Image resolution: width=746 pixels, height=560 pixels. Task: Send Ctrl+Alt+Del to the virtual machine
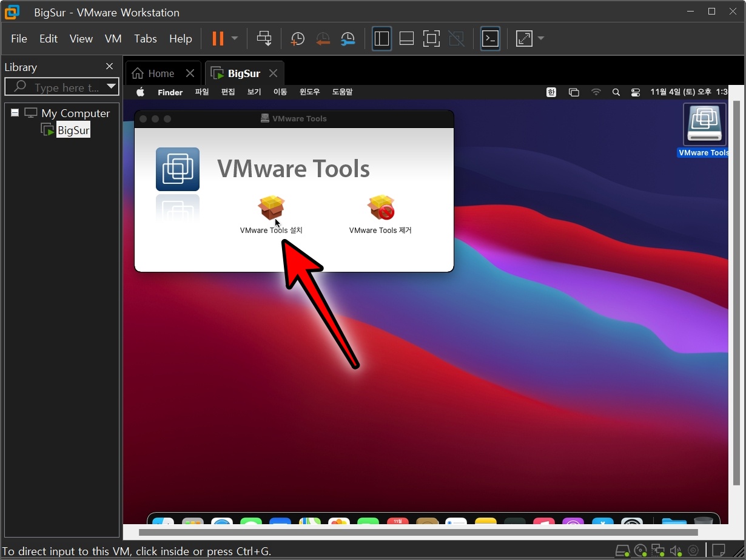[x=264, y=38]
